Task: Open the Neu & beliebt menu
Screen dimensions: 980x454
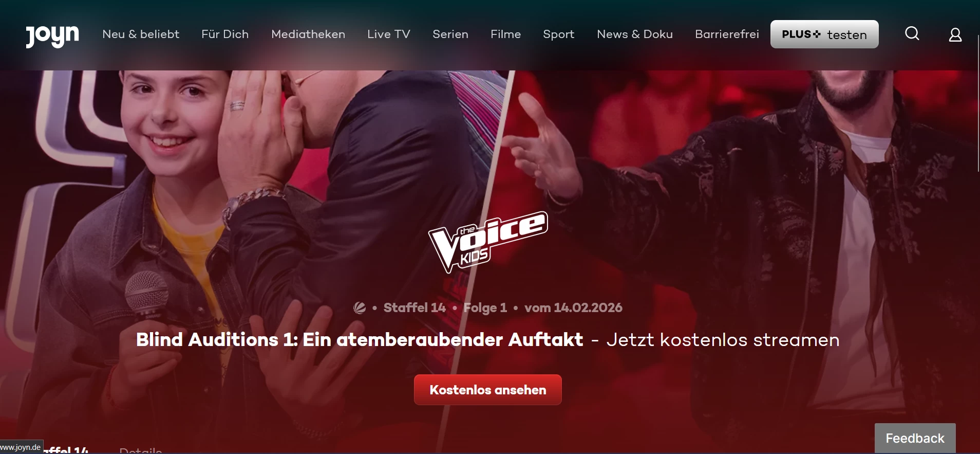Action: [141, 34]
